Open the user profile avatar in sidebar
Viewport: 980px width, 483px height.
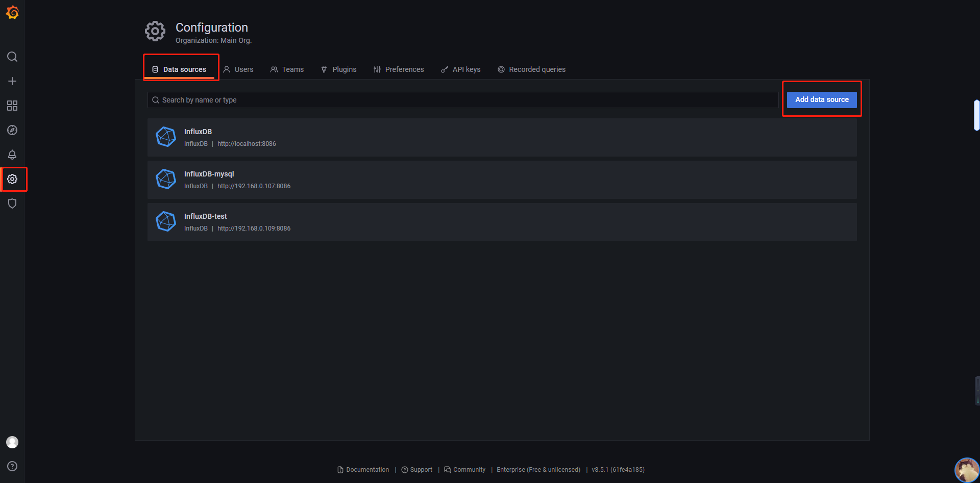[x=12, y=442]
